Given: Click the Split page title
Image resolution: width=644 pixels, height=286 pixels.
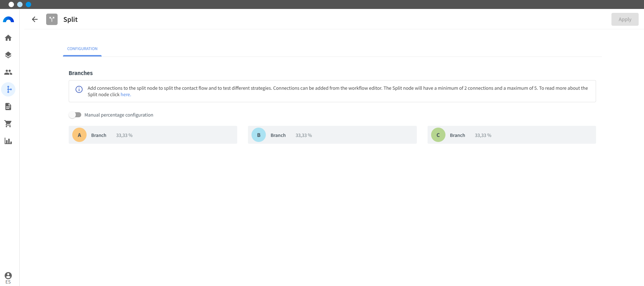Looking at the screenshot, I should point(70,20).
